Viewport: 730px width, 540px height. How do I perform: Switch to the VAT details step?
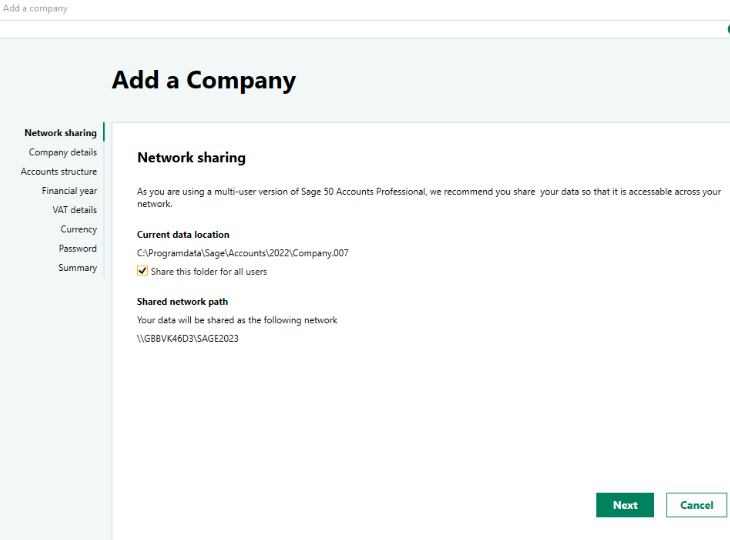(74, 210)
